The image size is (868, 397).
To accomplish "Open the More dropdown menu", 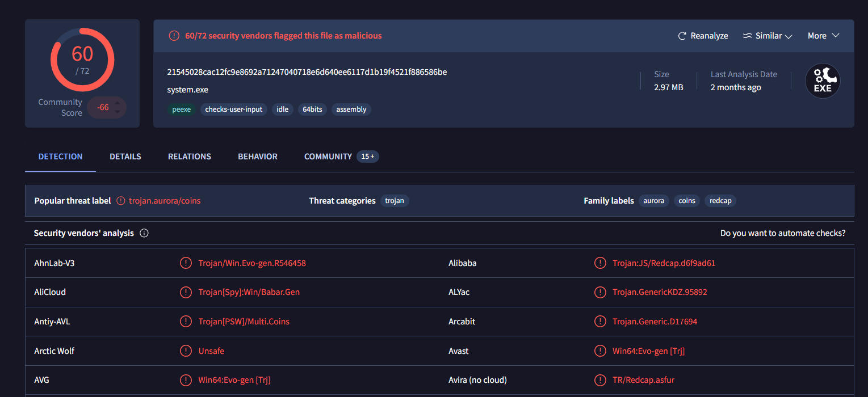I will coord(823,36).
